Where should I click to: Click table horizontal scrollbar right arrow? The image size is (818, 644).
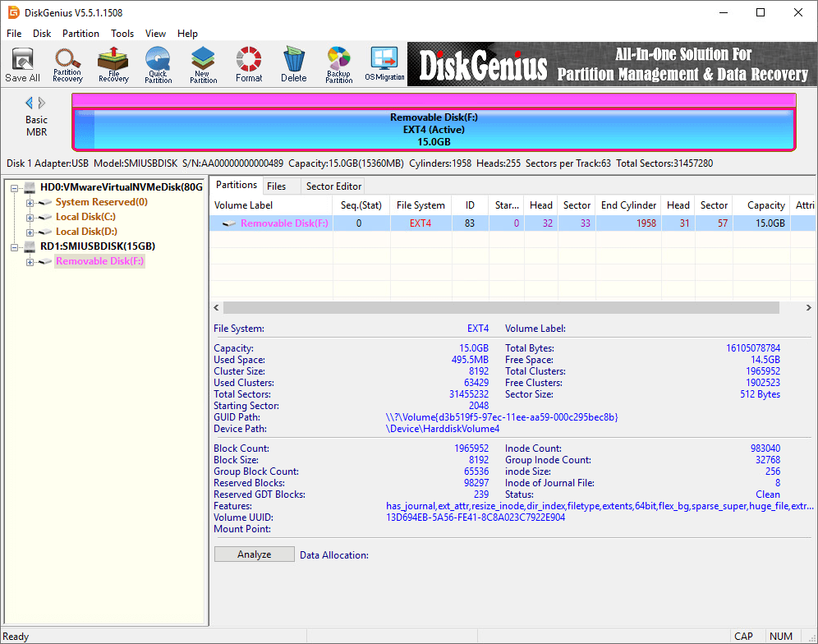[809, 308]
